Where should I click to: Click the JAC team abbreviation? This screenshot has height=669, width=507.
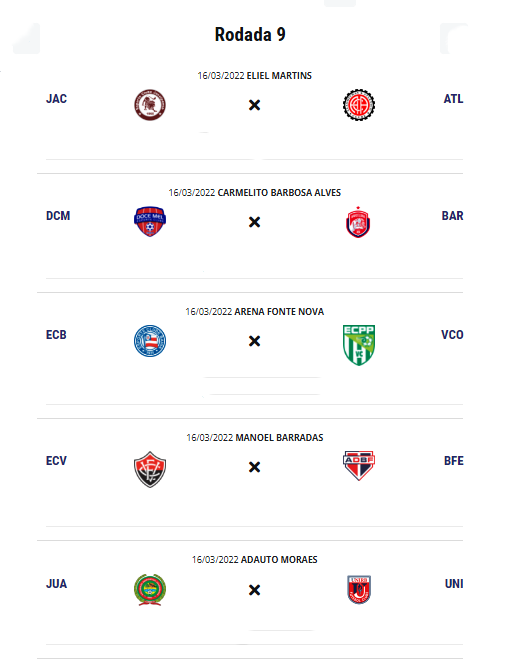tap(56, 99)
